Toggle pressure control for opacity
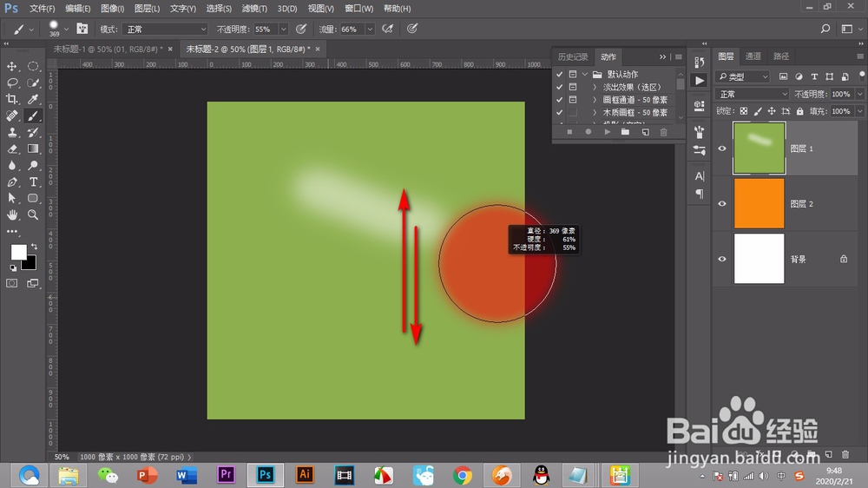 (301, 29)
